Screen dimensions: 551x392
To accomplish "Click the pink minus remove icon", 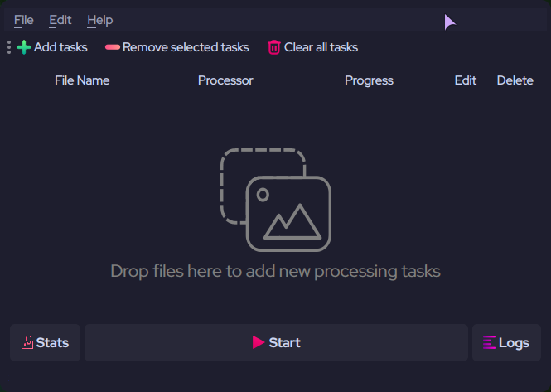I will click(113, 47).
